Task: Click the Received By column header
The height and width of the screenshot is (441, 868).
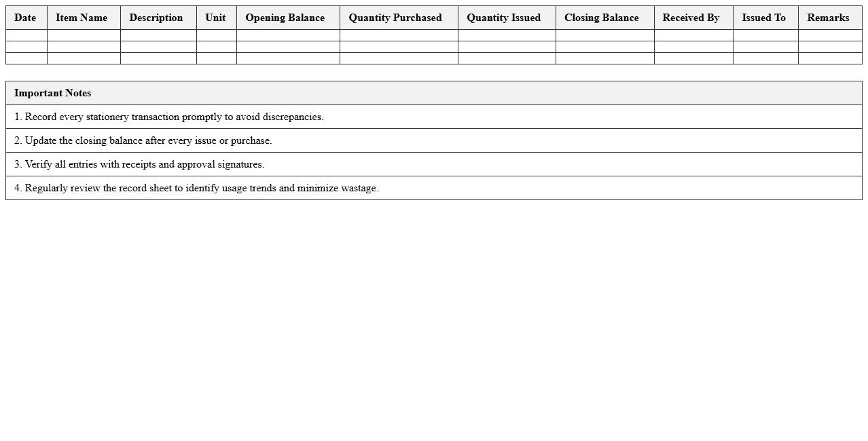Action: 691,18
